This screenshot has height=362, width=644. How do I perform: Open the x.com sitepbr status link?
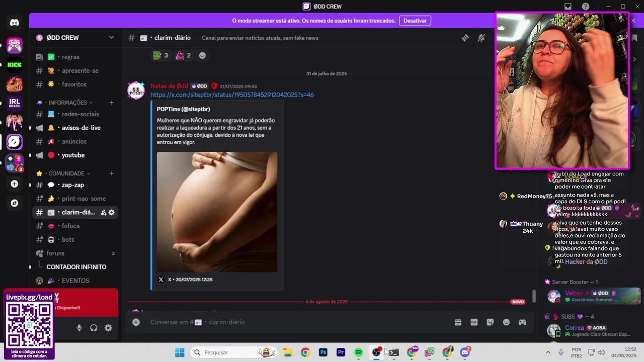(x=232, y=95)
